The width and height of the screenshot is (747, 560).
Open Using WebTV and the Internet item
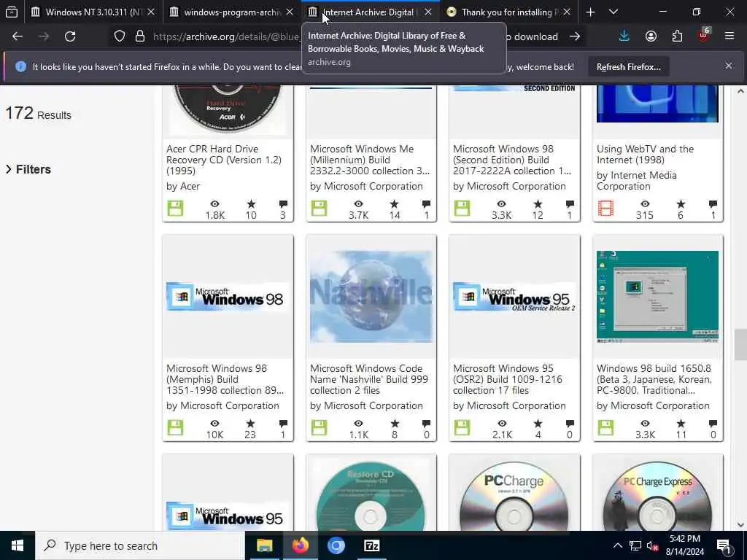click(x=645, y=155)
